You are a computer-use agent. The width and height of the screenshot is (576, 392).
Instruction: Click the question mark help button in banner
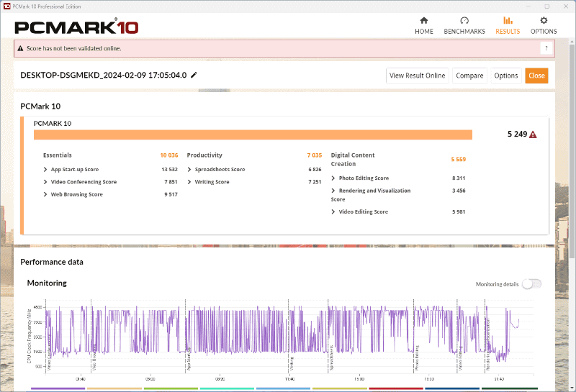click(546, 48)
